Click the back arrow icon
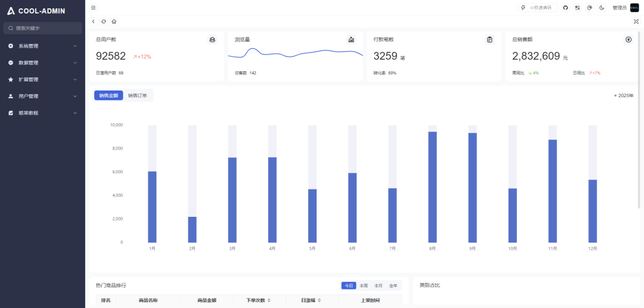The height and width of the screenshot is (308, 644). coord(94,21)
